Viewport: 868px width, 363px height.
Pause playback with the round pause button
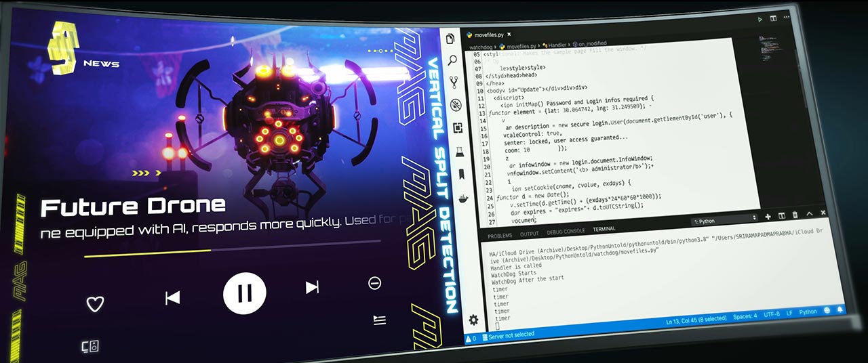click(244, 293)
